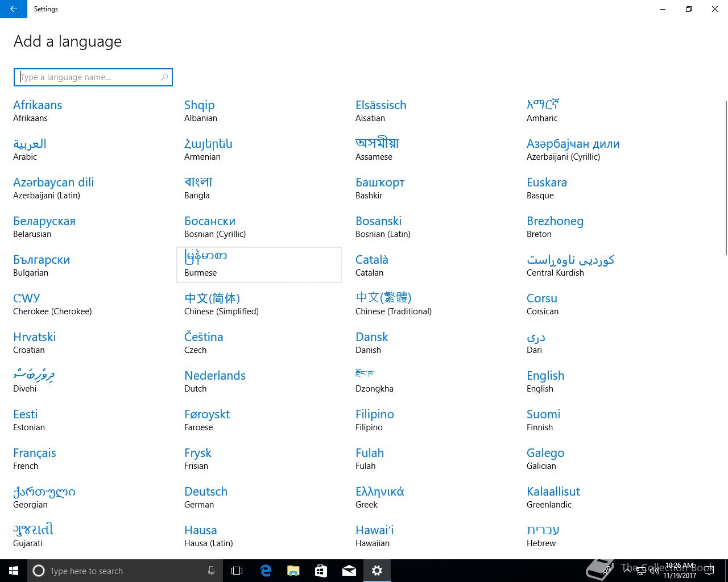
Task: Select Chinese (Traditional)
Action: 430,304
